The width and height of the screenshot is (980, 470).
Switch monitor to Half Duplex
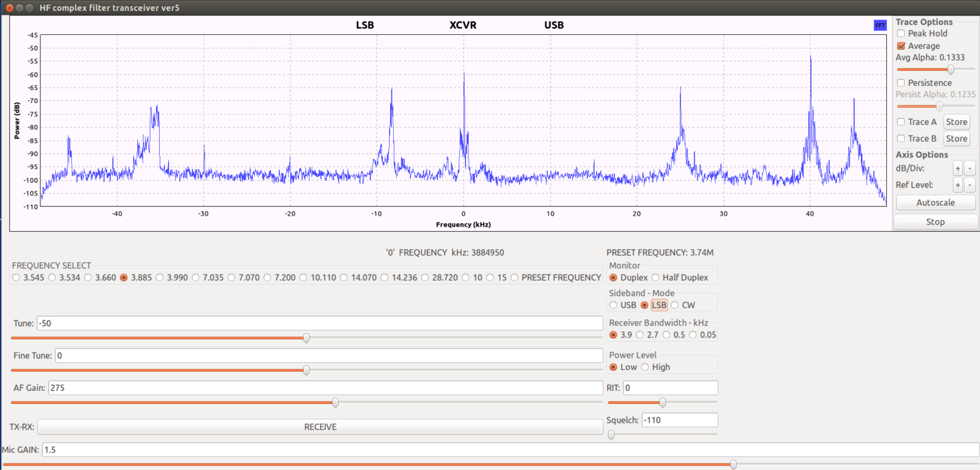[655, 278]
